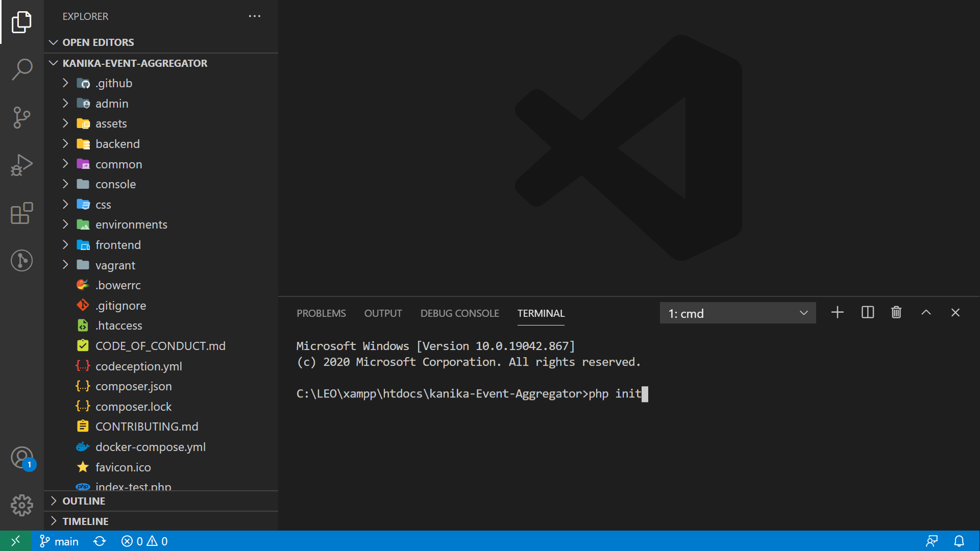
Task: Click the terminal command line with php init
Action: (x=472, y=394)
